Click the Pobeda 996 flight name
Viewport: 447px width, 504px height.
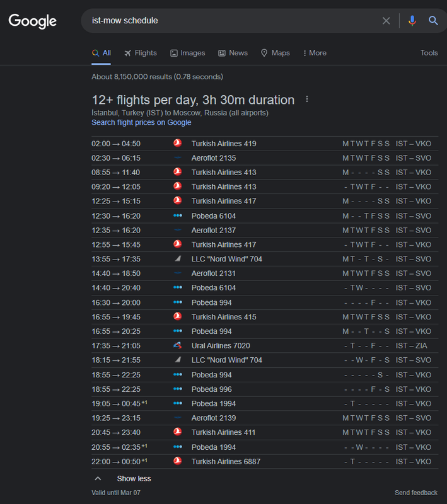tap(212, 389)
